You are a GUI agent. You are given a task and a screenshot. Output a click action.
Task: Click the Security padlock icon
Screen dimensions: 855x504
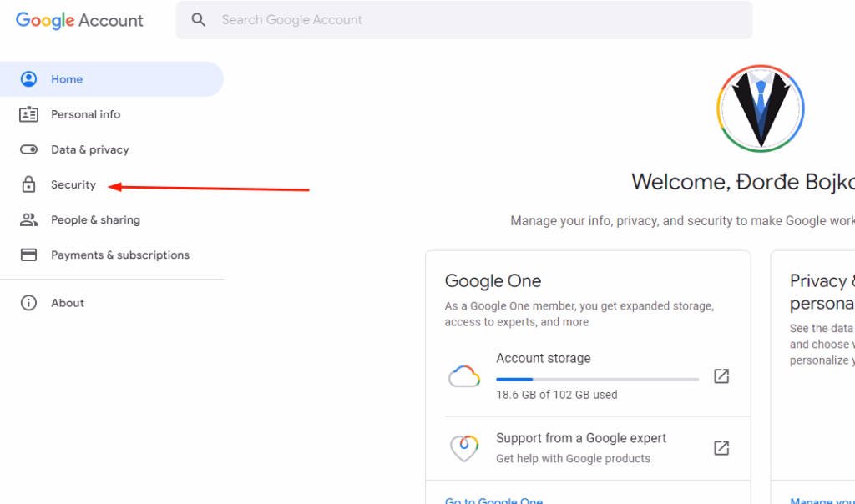pos(28,184)
